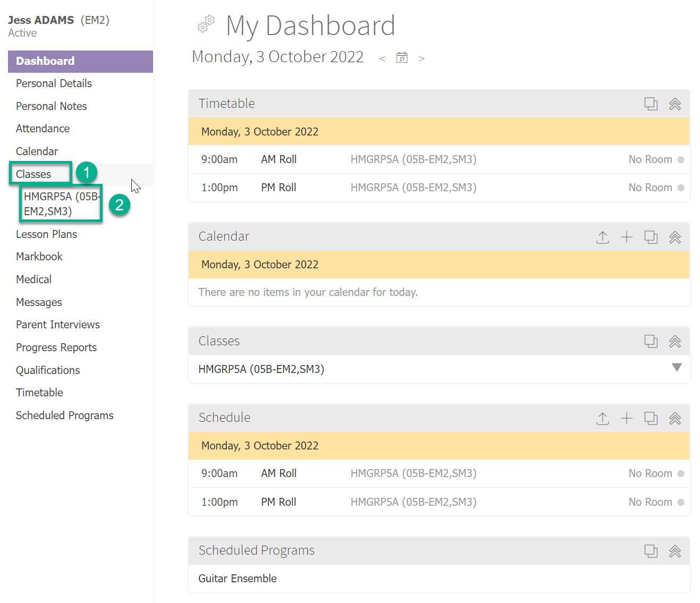Expand the HMGRP5A class dropdown triangle
This screenshot has height=603, width=700.
[x=676, y=367]
